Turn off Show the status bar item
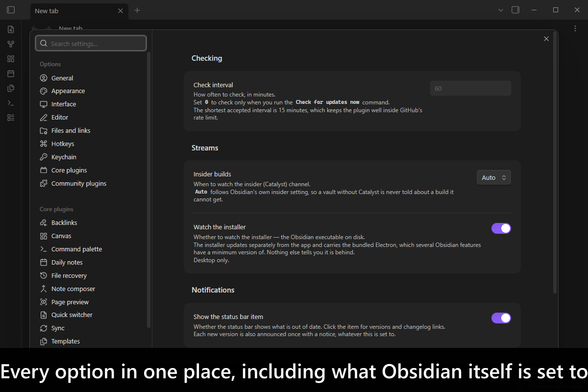The image size is (588, 392). pos(501,318)
